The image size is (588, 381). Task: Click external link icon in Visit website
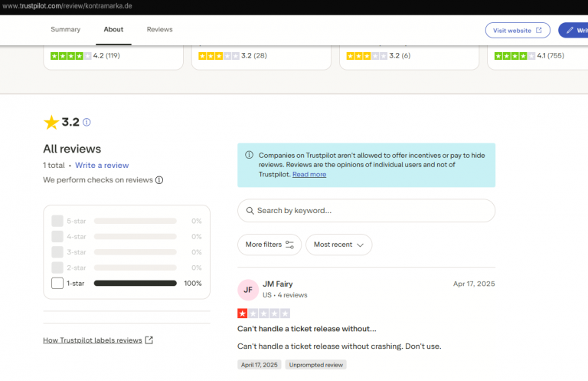pyautogui.click(x=539, y=31)
